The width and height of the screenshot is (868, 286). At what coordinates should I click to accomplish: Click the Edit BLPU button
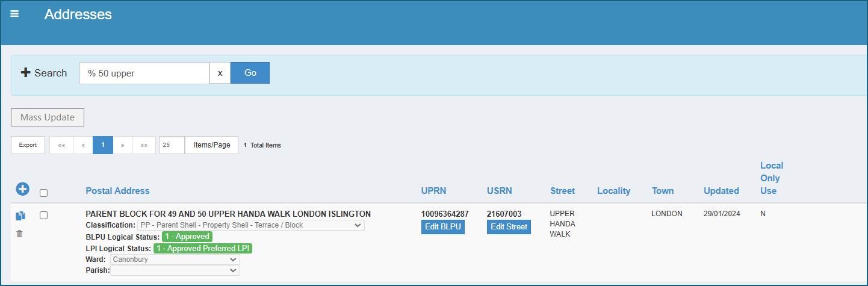[443, 227]
